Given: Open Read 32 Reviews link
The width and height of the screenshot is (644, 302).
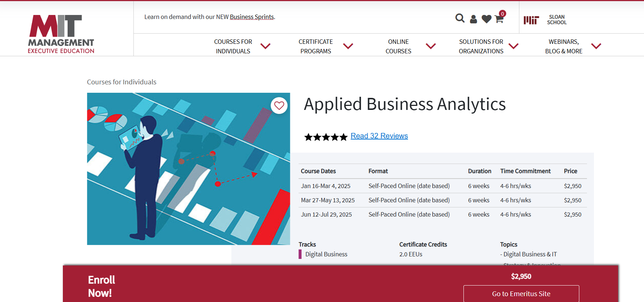Looking at the screenshot, I should click(x=379, y=136).
